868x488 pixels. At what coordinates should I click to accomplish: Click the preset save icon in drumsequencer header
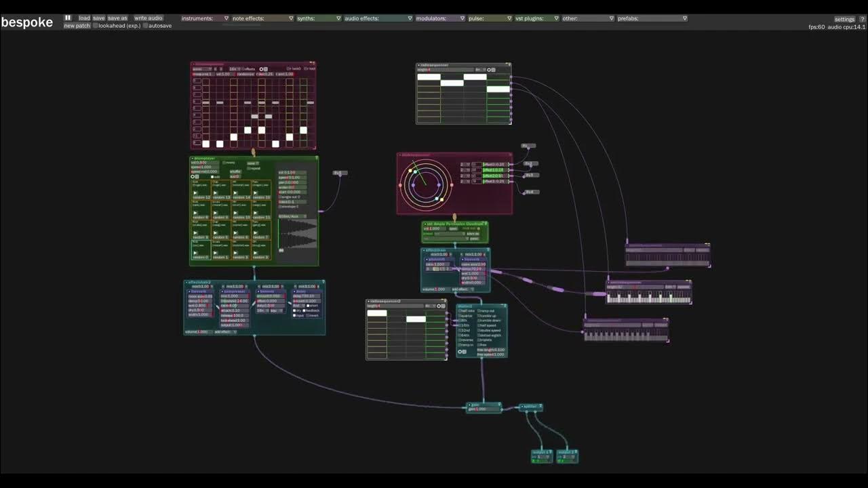tap(265, 69)
